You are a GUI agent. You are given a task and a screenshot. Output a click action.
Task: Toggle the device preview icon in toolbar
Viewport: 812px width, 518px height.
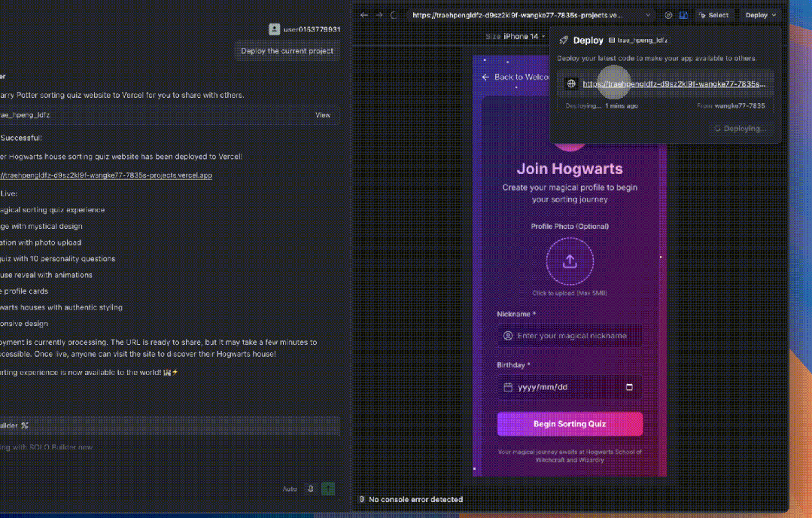point(683,15)
